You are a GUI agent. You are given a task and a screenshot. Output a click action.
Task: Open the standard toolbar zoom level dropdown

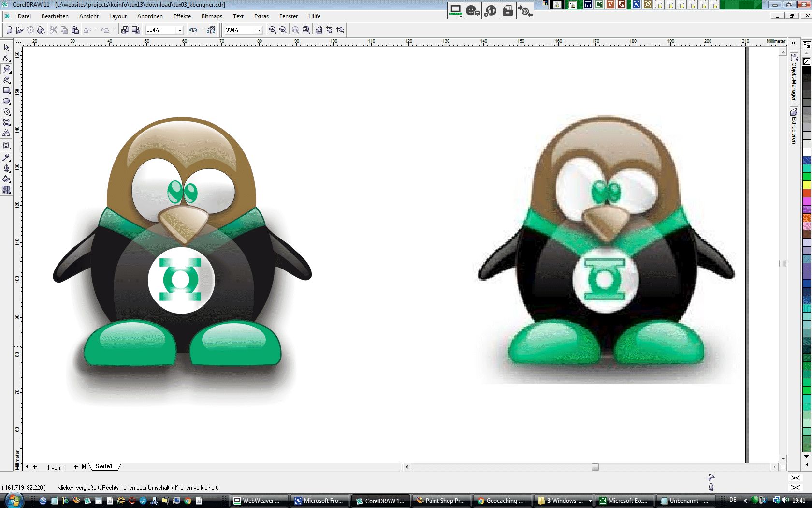180,30
